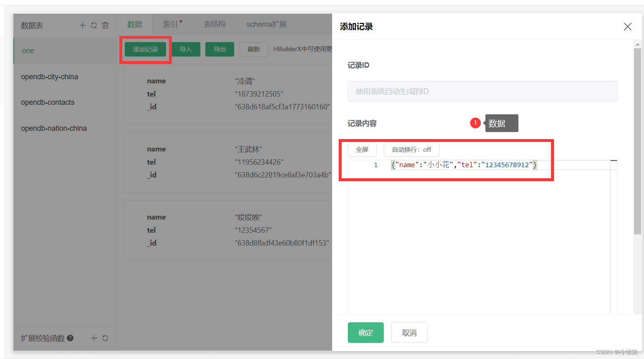Image resolution: width=644 pixels, height=359 pixels.
Task: Click the 刷新 button
Action: 254,49
